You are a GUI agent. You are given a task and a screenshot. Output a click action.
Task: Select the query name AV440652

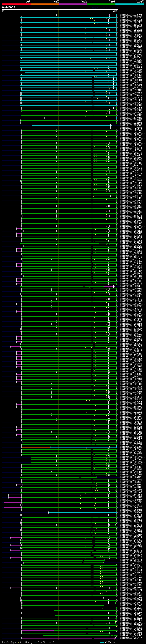point(8,7)
